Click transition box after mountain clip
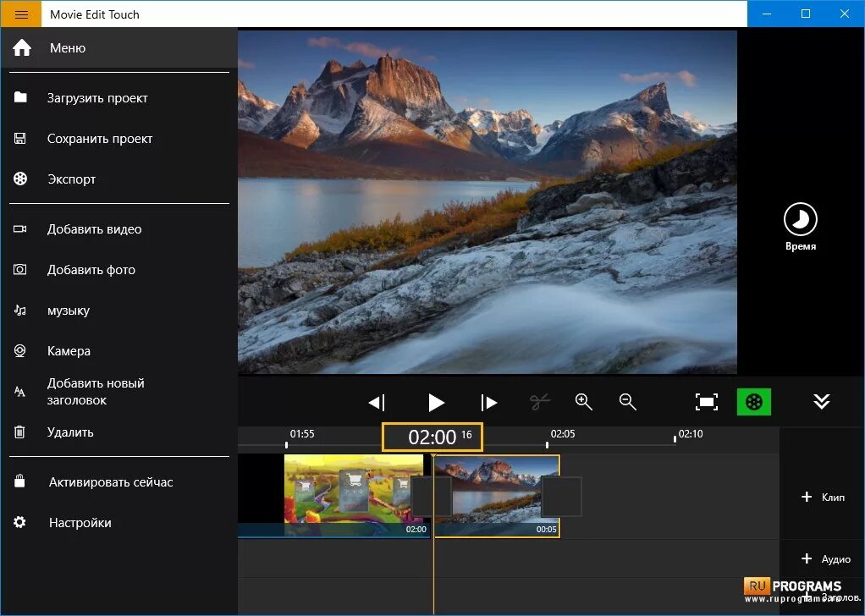 click(x=562, y=497)
